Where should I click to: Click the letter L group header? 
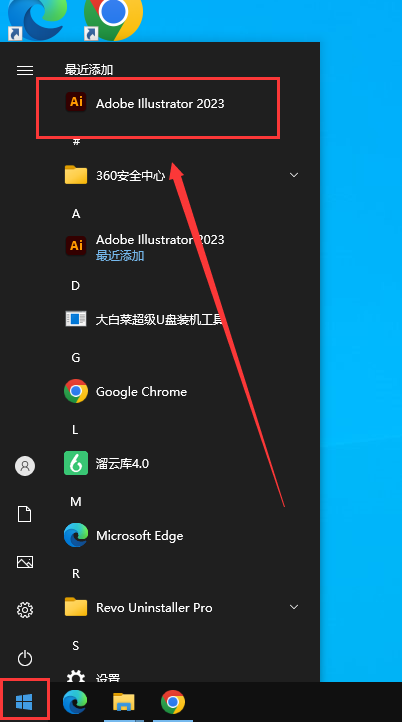point(75,430)
